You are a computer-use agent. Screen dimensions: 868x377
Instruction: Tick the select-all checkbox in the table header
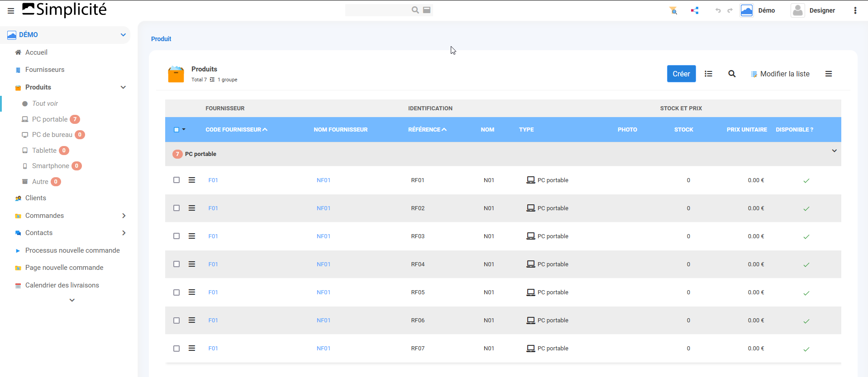pos(176,130)
